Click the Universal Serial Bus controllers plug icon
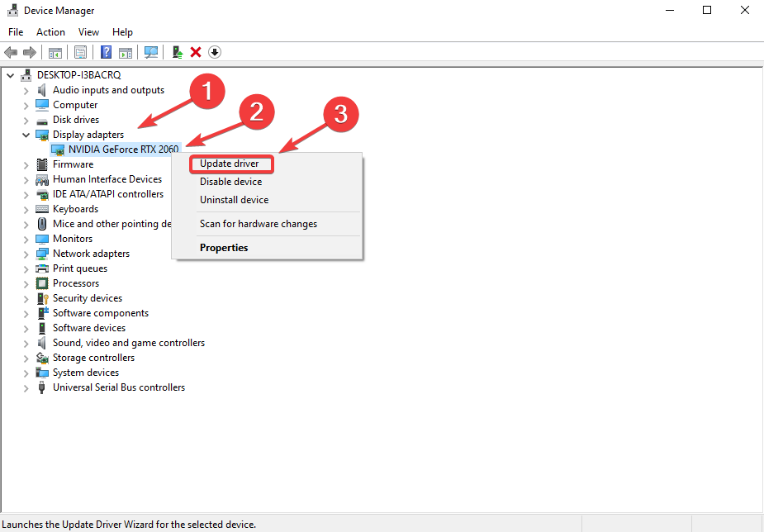The height and width of the screenshot is (532, 764). 42,387
